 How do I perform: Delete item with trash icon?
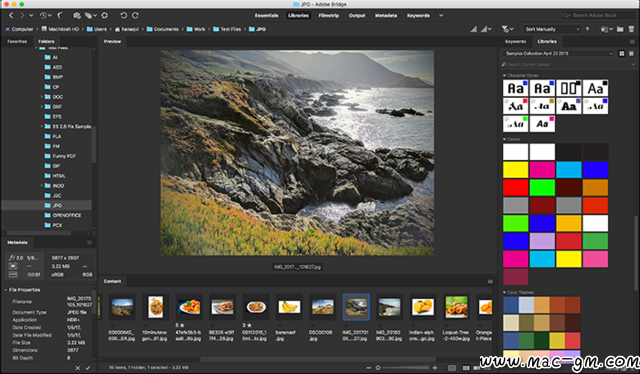[x=631, y=29]
